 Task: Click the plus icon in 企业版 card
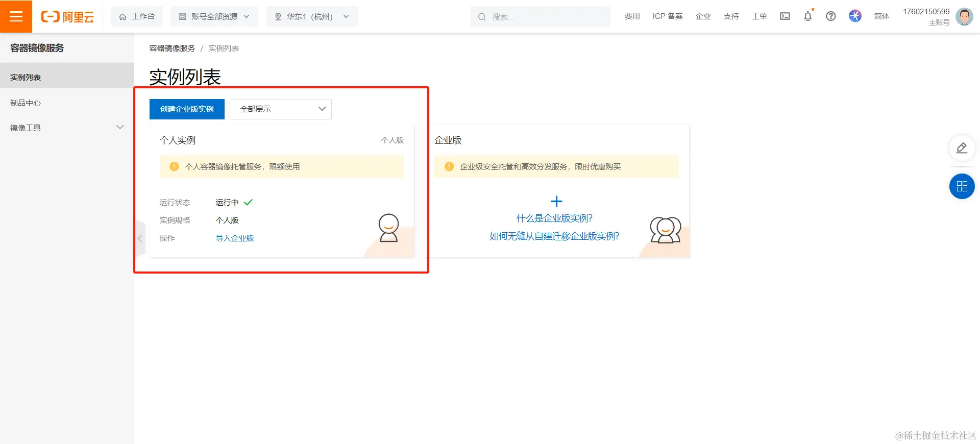pos(556,201)
